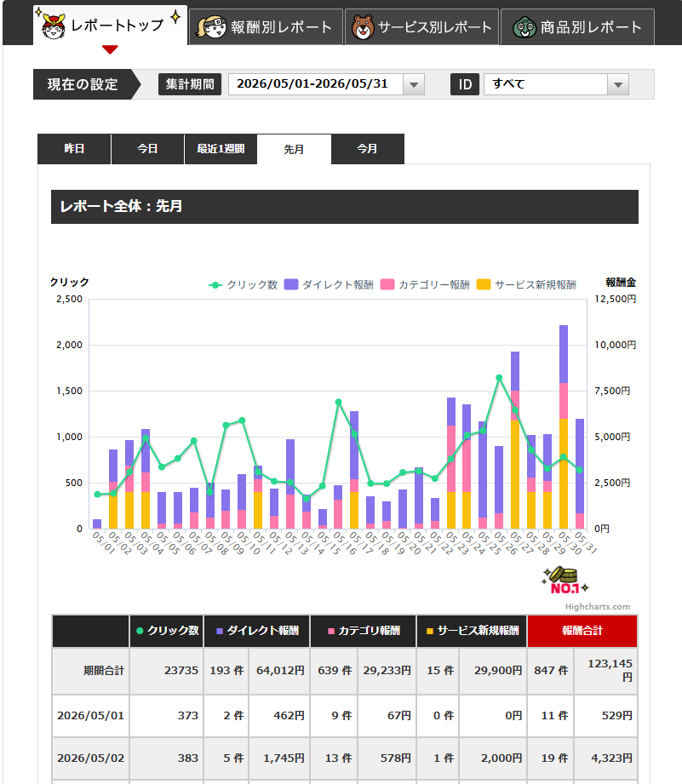This screenshot has height=784, width=682.
Task: Select the 昨日 period tab
Action: click(74, 149)
